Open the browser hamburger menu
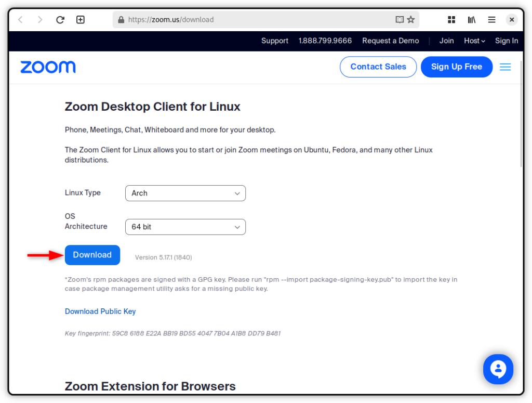The width and height of the screenshot is (532, 403). pyautogui.click(x=491, y=20)
